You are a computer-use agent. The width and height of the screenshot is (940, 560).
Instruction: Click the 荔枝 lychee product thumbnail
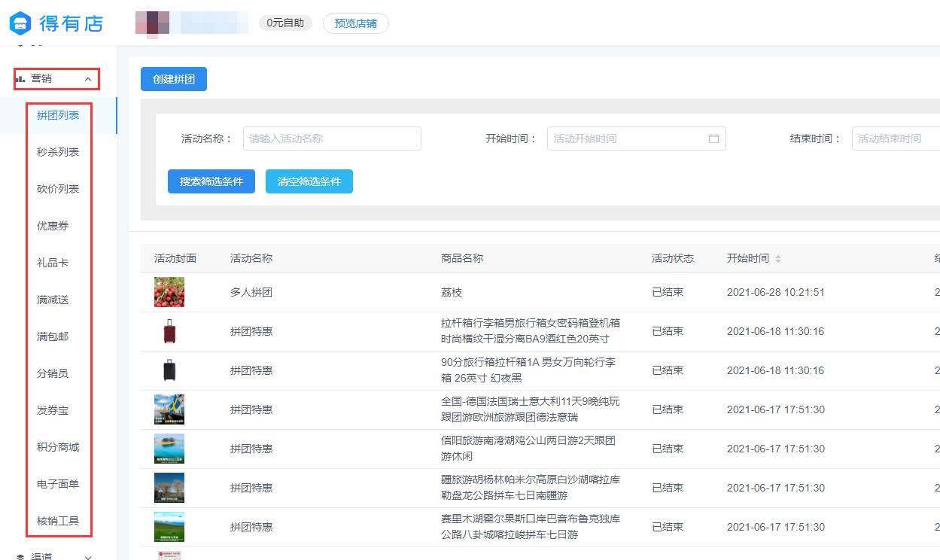pyautogui.click(x=169, y=292)
